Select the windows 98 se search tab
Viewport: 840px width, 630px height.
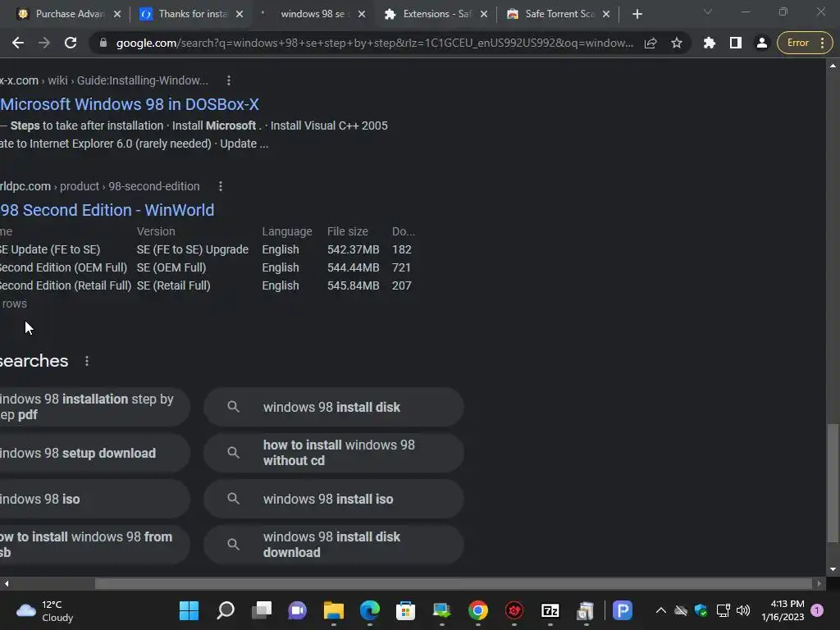click(313, 14)
